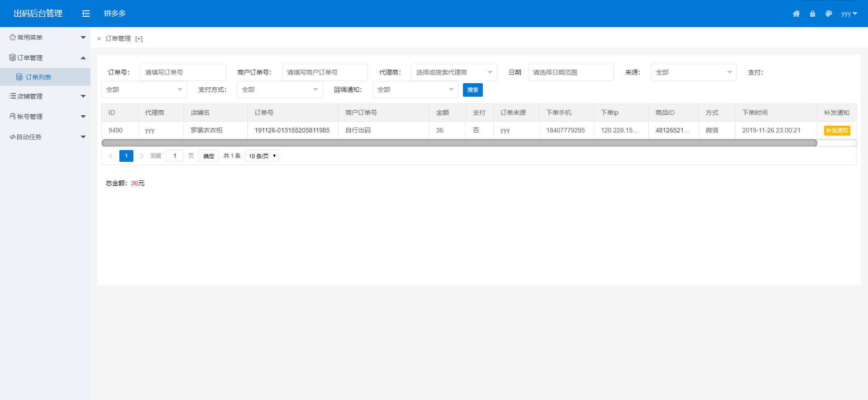Click the lock screen icon
This screenshot has height=400, width=868.
click(812, 14)
